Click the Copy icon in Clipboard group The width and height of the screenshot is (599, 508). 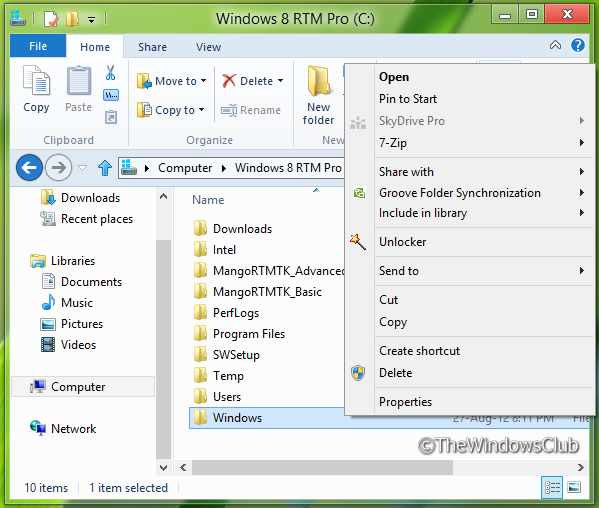click(36, 80)
